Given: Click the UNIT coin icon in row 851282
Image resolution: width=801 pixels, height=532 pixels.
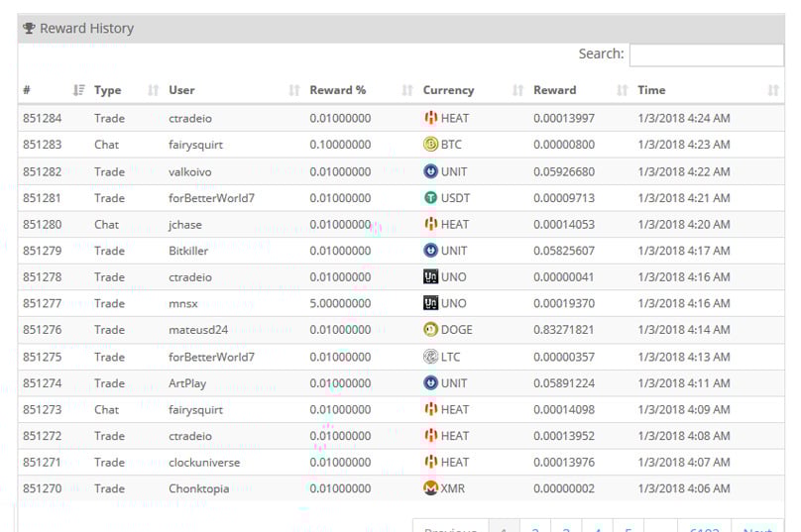Looking at the screenshot, I should (x=430, y=171).
